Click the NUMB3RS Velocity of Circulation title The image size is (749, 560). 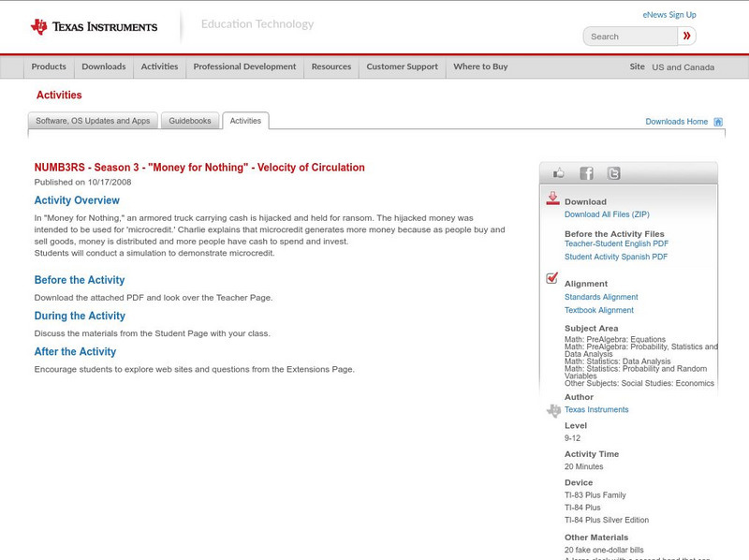(x=199, y=168)
